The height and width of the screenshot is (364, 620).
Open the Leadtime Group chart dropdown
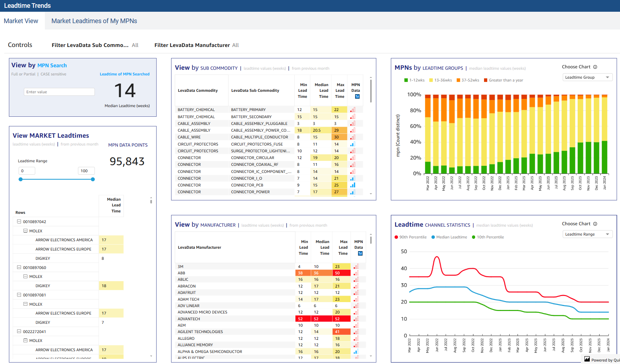pos(587,77)
